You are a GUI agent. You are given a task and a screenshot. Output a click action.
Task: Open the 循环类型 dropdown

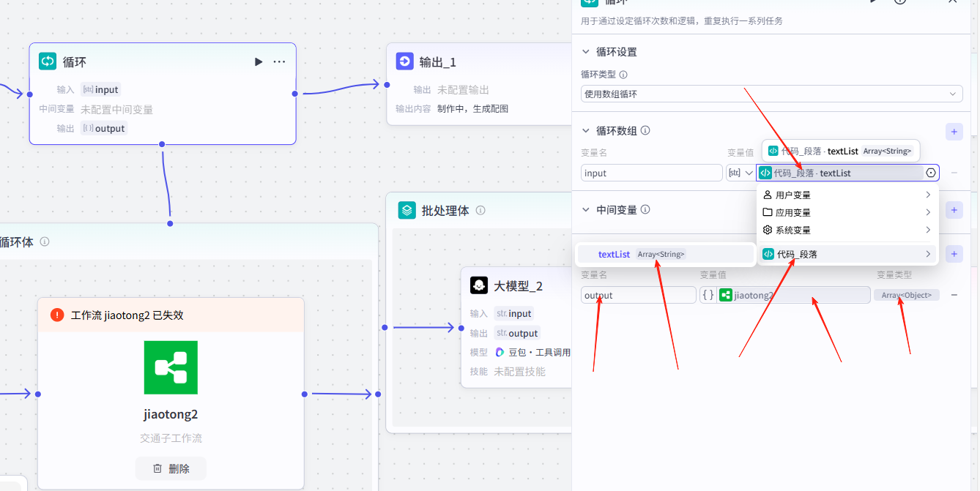point(771,94)
